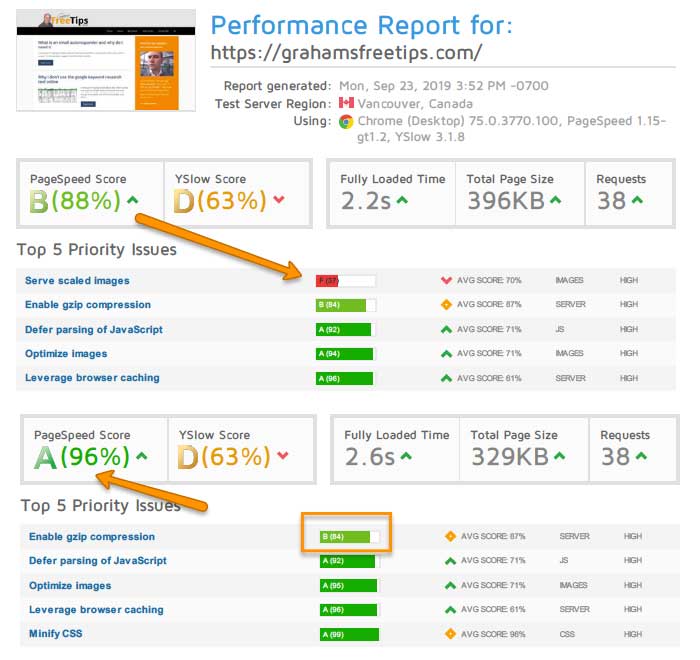
Task: Select the 329KB Total Page Size value
Action: [510, 457]
